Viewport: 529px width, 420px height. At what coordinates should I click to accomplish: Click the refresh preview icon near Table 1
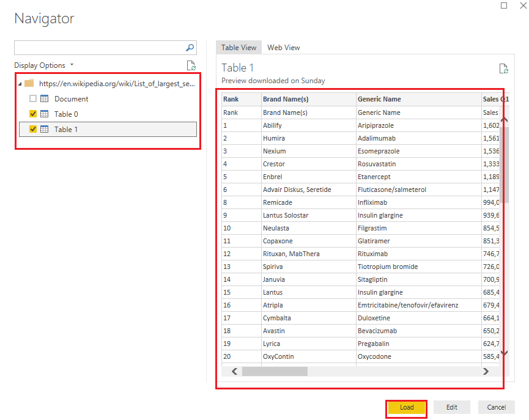pyautogui.click(x=504, y=68)
